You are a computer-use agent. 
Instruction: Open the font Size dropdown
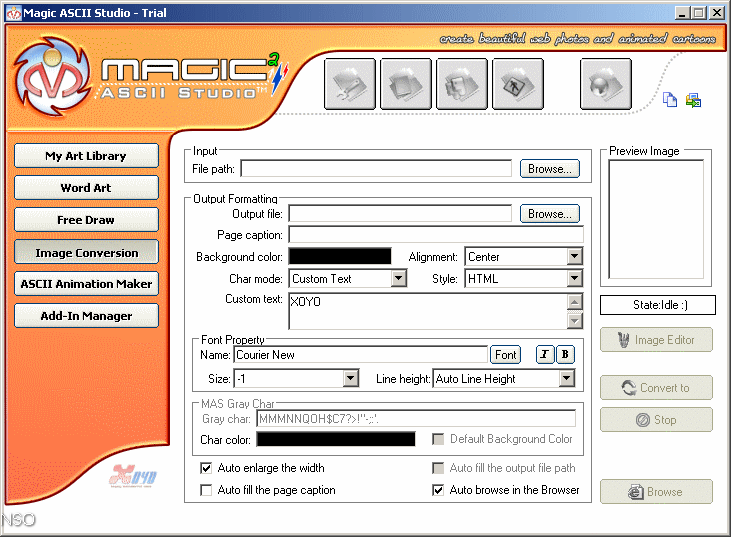[350, 378]
